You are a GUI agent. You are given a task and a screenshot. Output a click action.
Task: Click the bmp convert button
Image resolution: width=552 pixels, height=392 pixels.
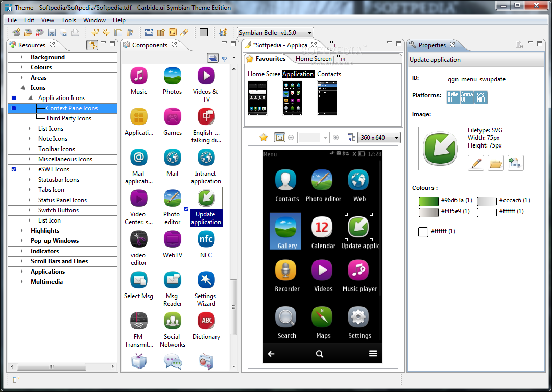(515, 163)
